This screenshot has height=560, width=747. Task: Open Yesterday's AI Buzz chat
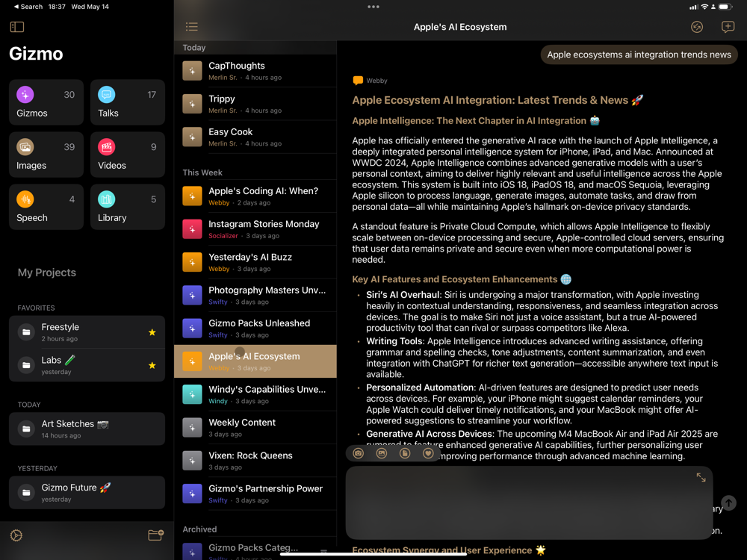pyautogui.click(x=255, y=262)
